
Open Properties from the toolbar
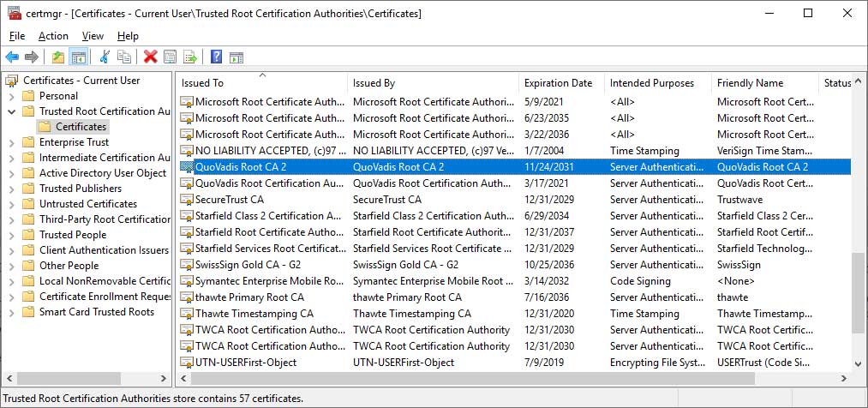click(171, 57)
